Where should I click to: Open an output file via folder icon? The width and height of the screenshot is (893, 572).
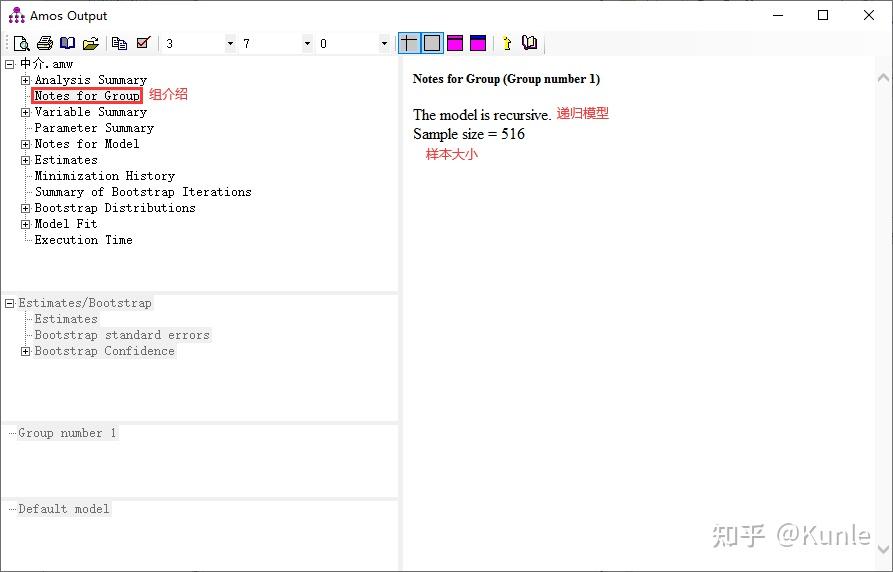[91, 43]
